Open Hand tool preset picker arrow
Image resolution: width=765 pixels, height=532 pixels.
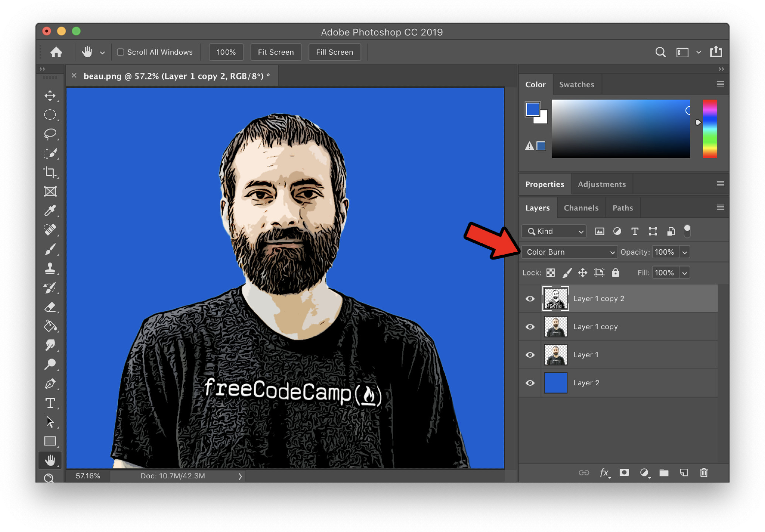pyautogui.click(x=102, y=52)
